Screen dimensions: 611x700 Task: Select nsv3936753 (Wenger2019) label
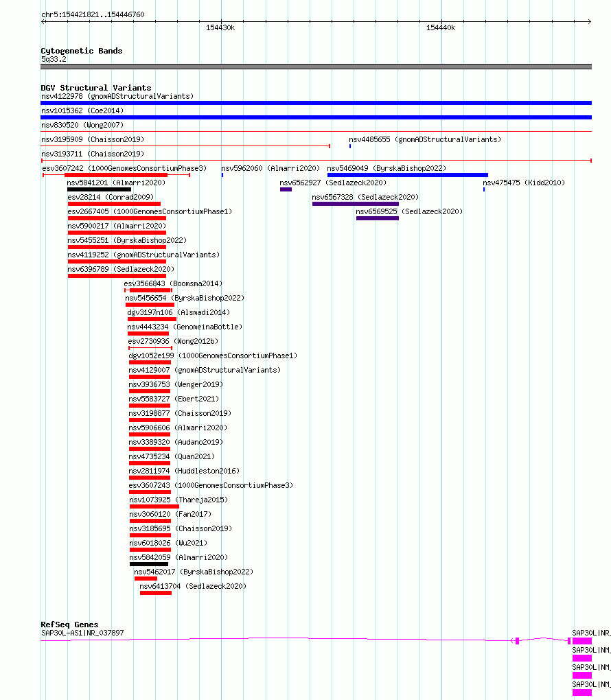click(x=176, y=384)
